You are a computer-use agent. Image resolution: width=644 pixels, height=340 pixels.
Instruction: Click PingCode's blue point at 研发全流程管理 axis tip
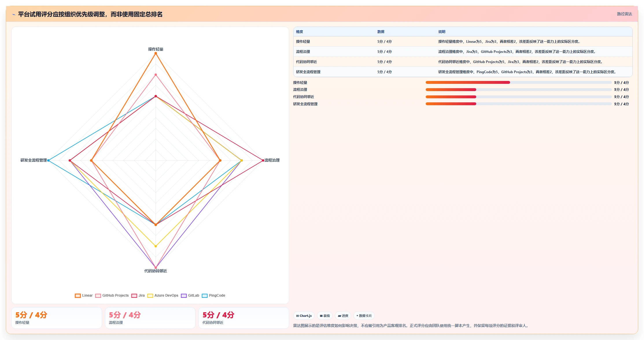[48, 160]
